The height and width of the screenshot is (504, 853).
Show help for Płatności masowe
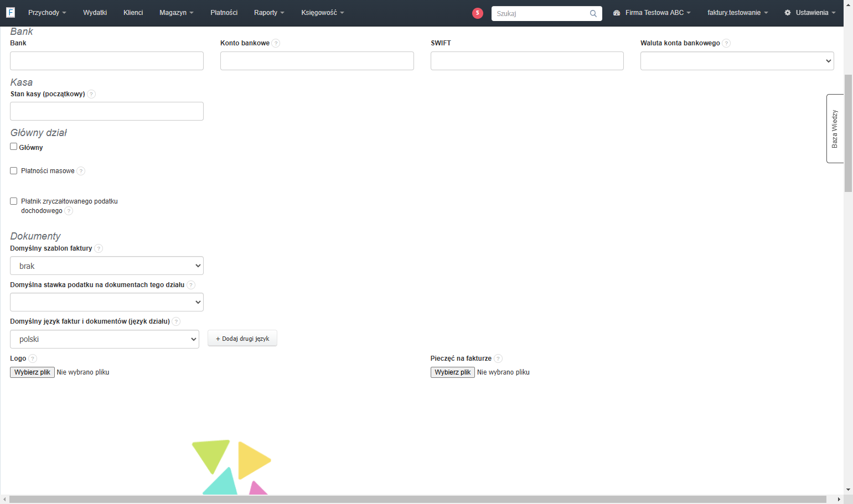click(81, 171)
